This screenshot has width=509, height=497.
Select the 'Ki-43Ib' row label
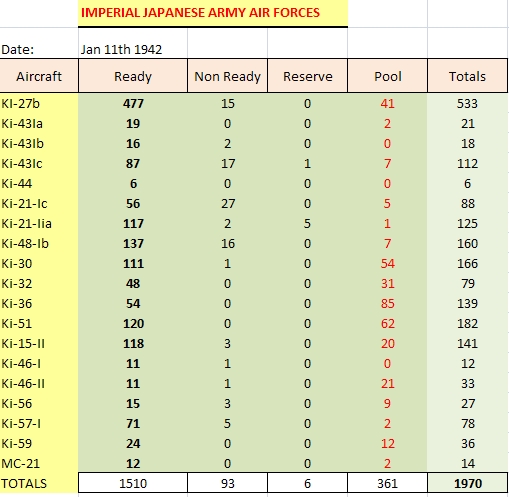(39, 144)
